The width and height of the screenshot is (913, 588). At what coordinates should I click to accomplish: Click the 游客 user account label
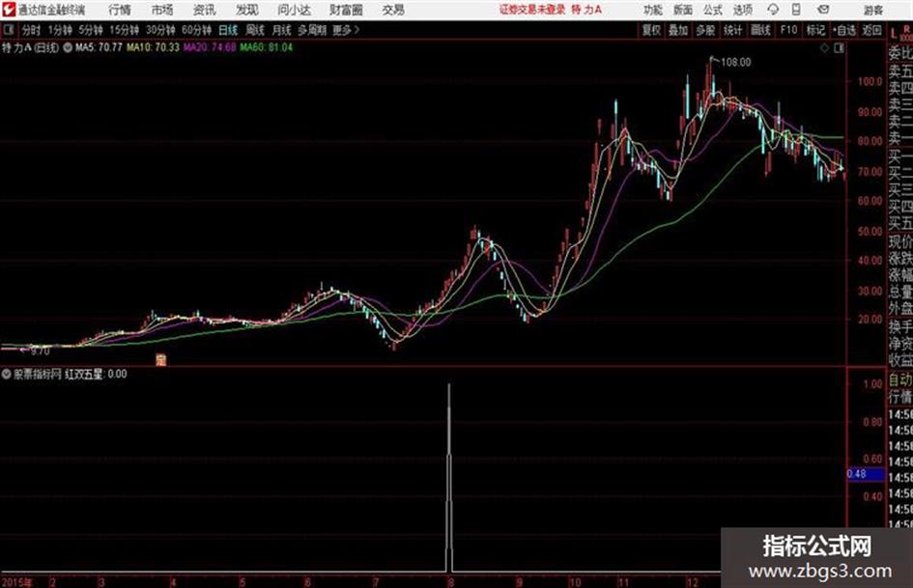tap(873, 10)
